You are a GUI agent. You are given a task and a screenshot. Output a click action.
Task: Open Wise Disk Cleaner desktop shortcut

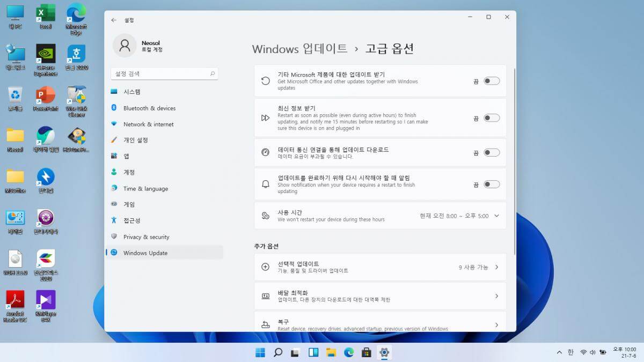click(x=76, y=101)
